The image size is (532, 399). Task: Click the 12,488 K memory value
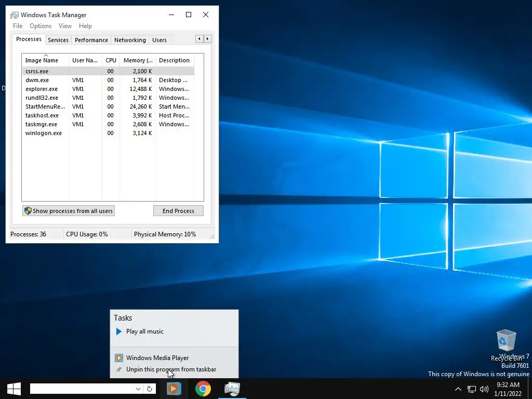pos(140,89)
